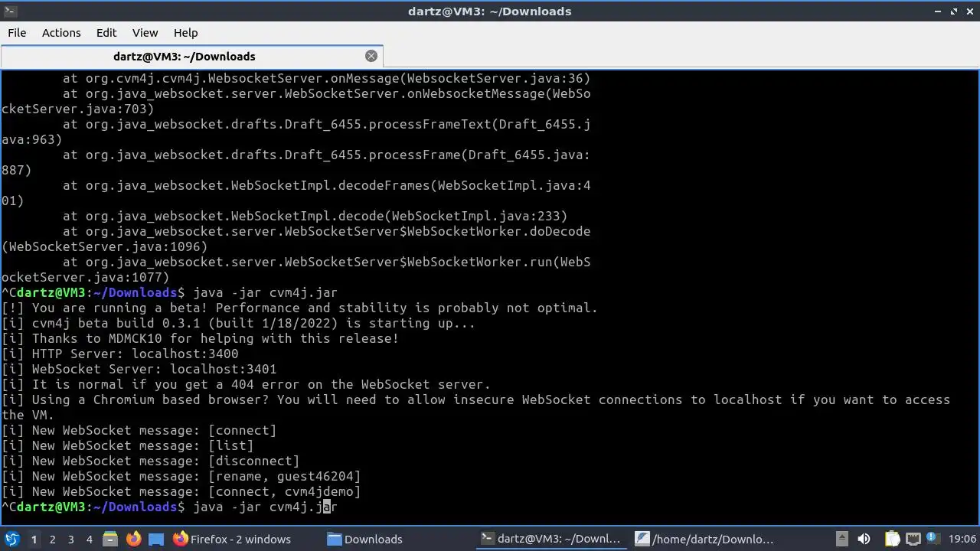This screenshot has width=980, height=551.
Task: Click the removable media eject icon in tray
Action: pyautogui.click(x=841, y=539)
